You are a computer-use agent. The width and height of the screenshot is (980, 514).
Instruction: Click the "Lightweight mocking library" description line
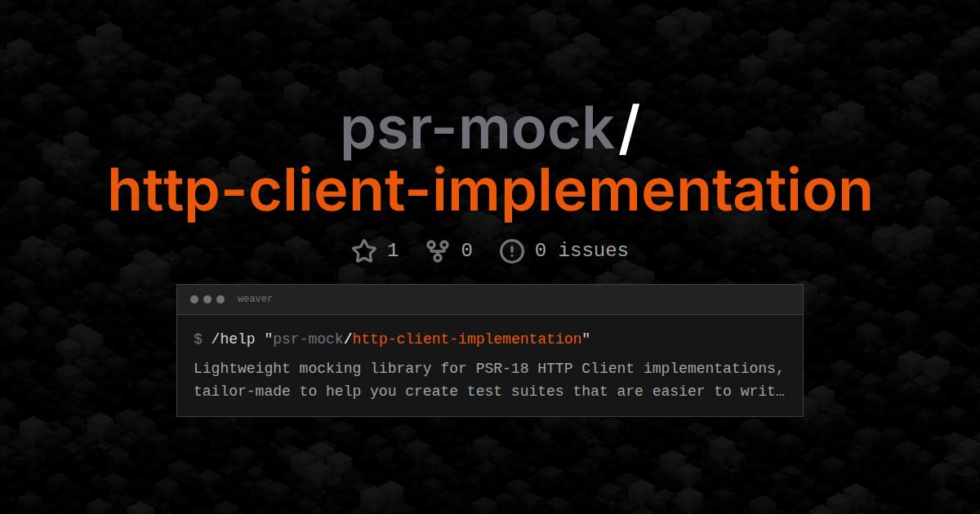(x=489, y=368)
